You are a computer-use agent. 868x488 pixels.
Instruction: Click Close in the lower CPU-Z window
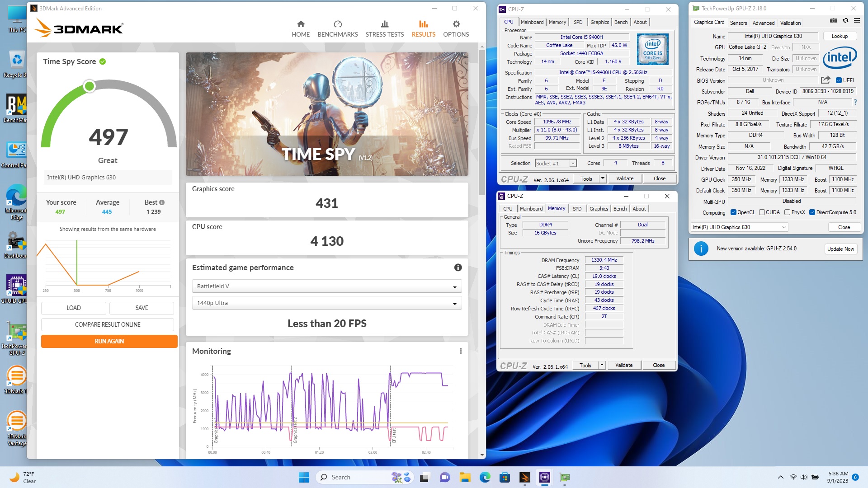pos(659,365)
